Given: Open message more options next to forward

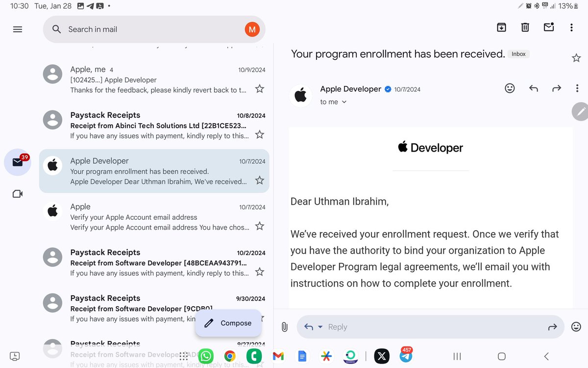Looking at the screenshot, I should click(577, 88).
